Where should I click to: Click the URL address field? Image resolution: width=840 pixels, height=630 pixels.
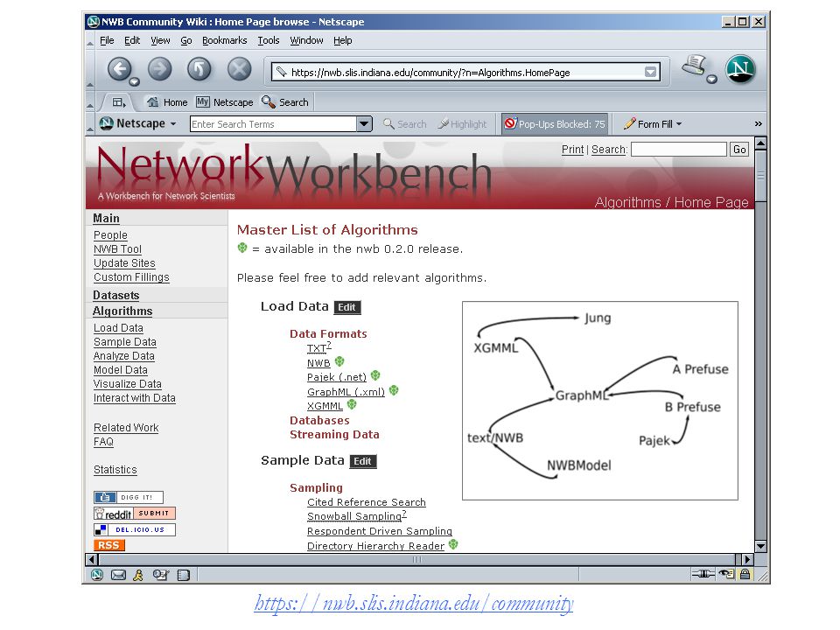465,73
